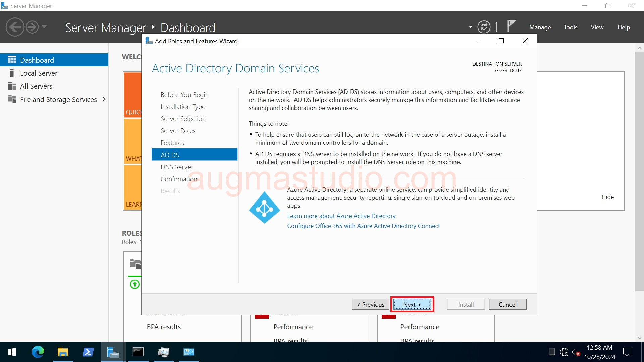
Task: Switch to the DNS Server step
Action: (177, 167)
